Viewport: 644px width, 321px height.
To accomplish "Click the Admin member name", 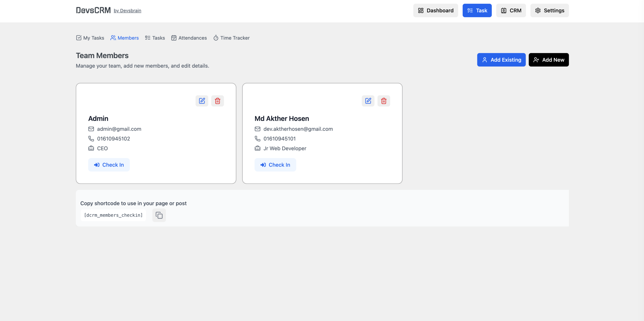I will 98,118.
